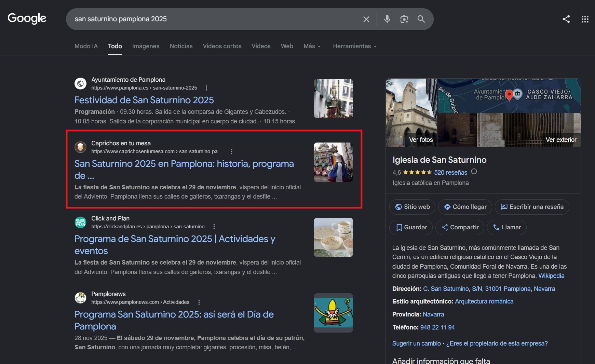Open Festividad de San Saturnino 2025 result

[x=144, y=100]
